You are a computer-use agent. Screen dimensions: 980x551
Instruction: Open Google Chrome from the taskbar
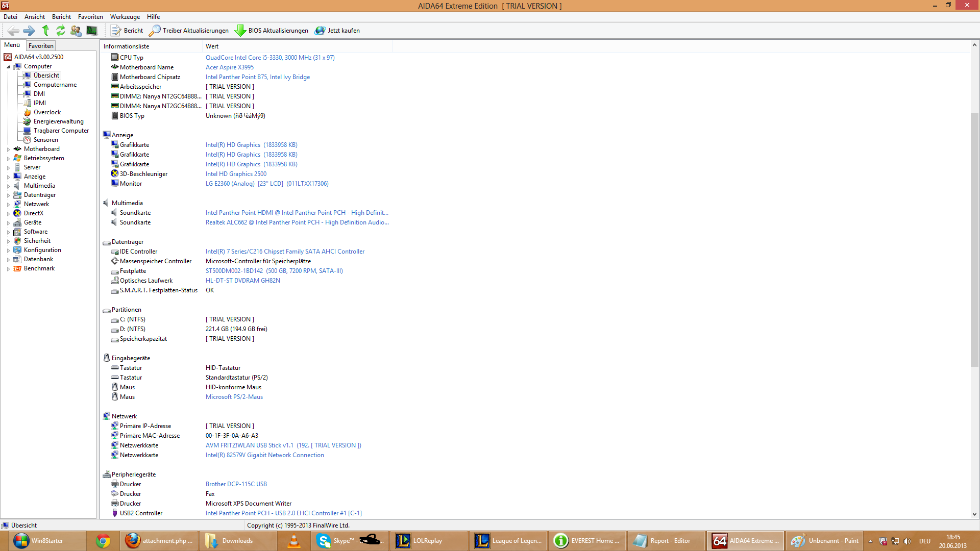[x=103, y=541]
